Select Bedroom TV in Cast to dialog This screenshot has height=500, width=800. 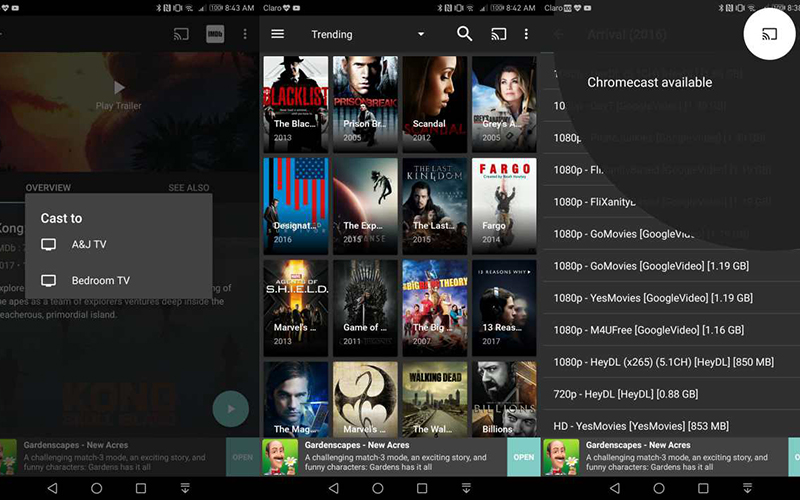[x=118, y=280]
